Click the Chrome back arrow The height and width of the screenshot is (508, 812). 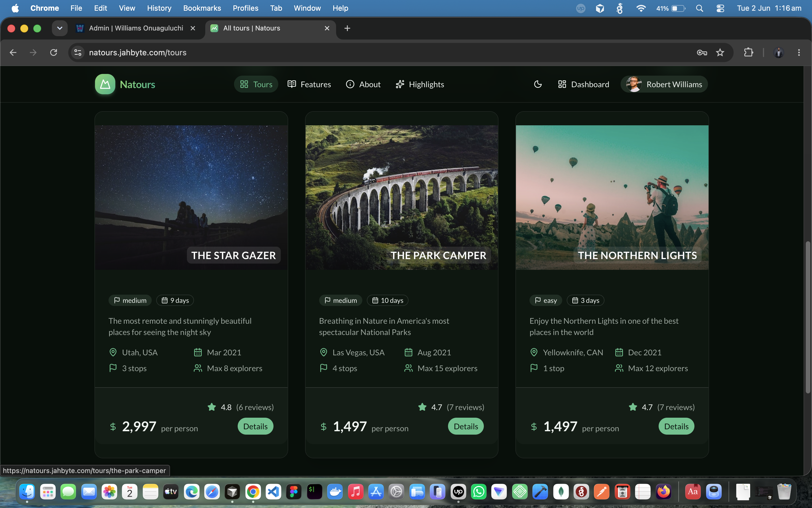[x=13, y=52]
